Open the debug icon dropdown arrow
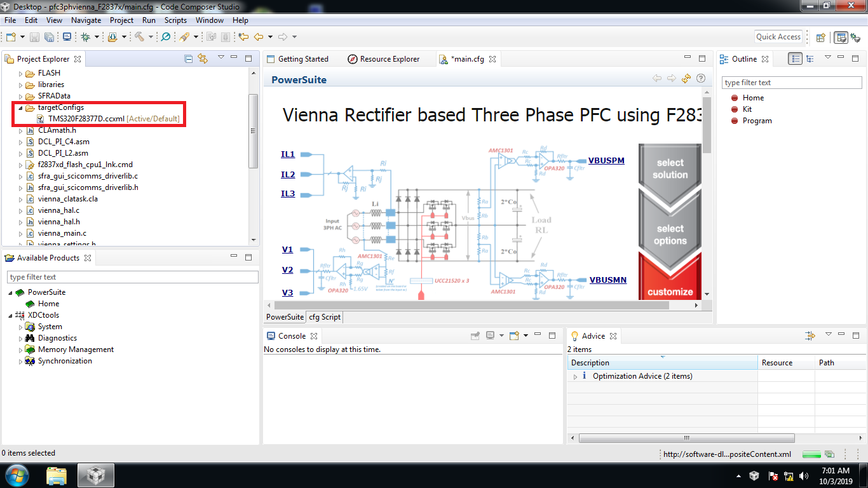The image size is (868, 488). (x=96, y=37)
